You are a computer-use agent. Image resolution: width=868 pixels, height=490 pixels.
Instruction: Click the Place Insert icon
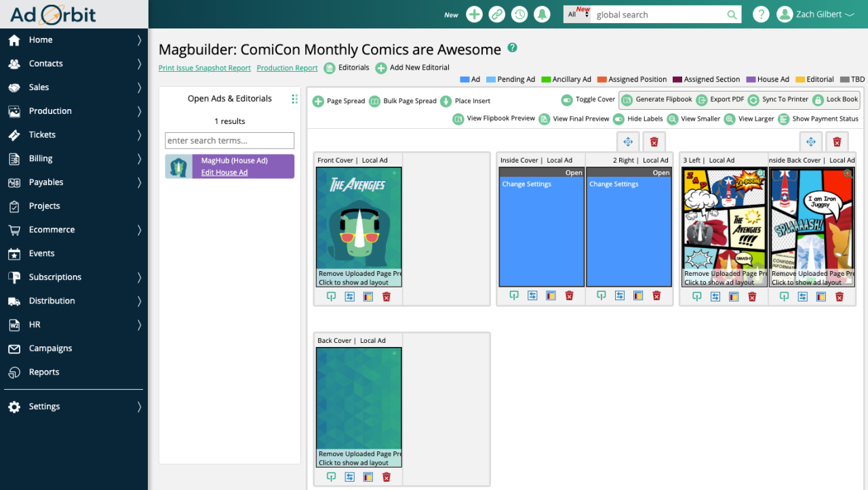(x=446, y=102)
